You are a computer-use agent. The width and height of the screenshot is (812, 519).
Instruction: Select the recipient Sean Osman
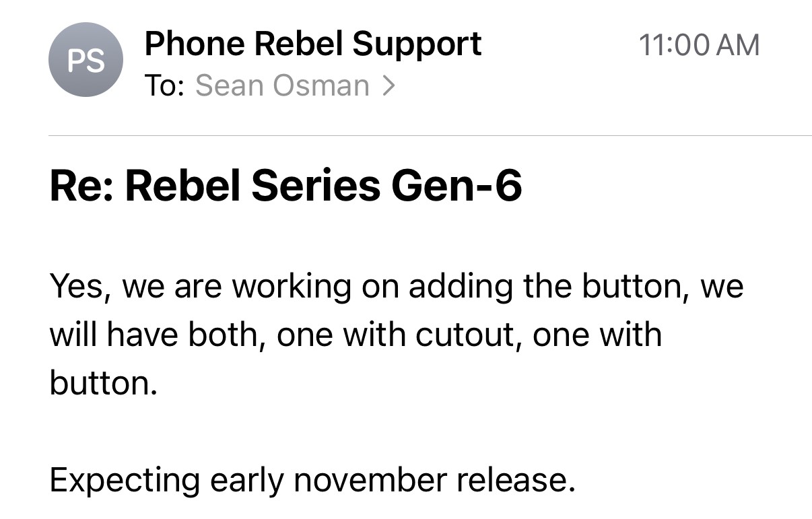pyautogui.click(x=282, y=86)
